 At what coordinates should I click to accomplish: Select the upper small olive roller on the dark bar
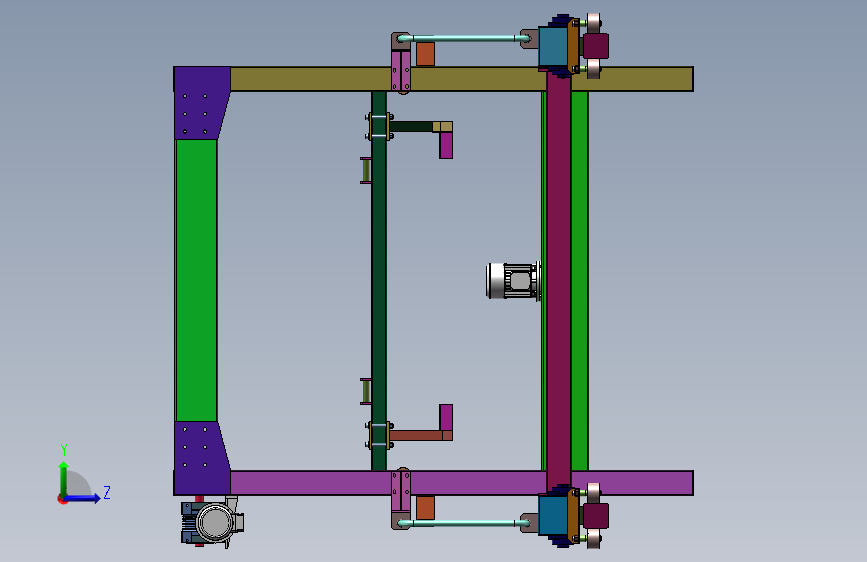click(365, 170)
